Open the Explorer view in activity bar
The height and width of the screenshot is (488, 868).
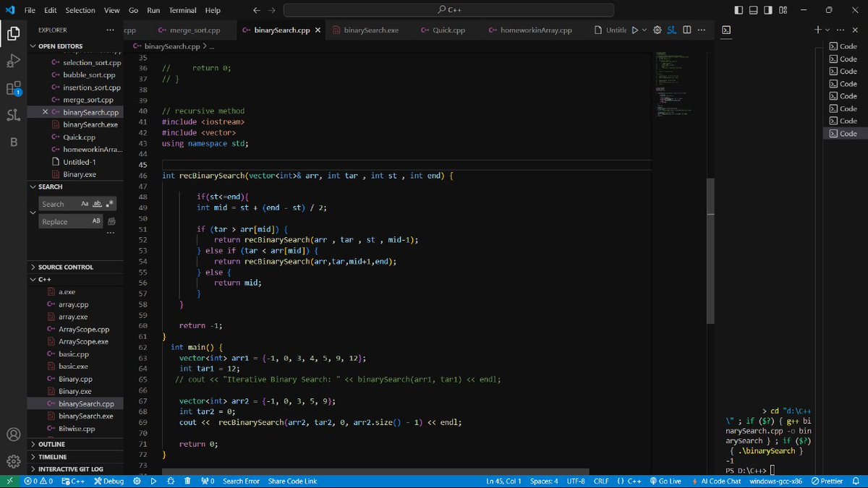click(x=13, y=33)
